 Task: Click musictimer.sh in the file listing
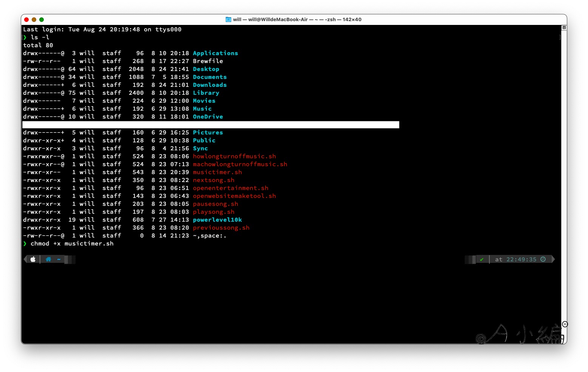(217, 172)
